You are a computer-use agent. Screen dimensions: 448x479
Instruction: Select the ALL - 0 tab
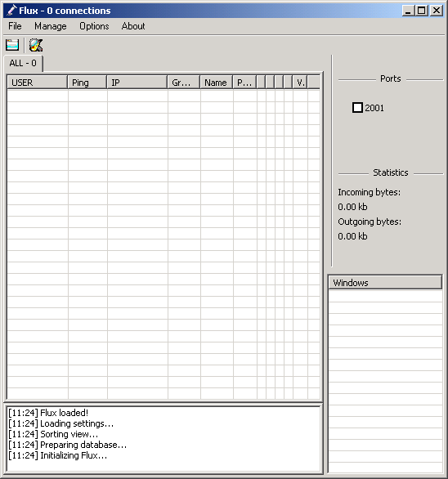coord(23,63)
